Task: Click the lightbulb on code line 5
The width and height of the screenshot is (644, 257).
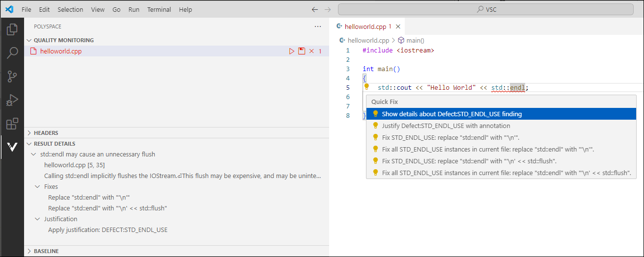Action: [366, 87]
